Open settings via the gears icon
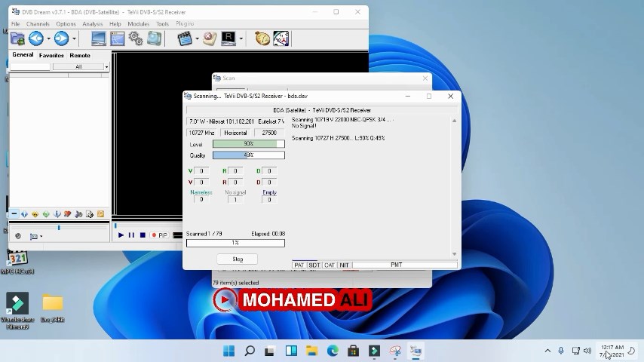 coord(136,38)
